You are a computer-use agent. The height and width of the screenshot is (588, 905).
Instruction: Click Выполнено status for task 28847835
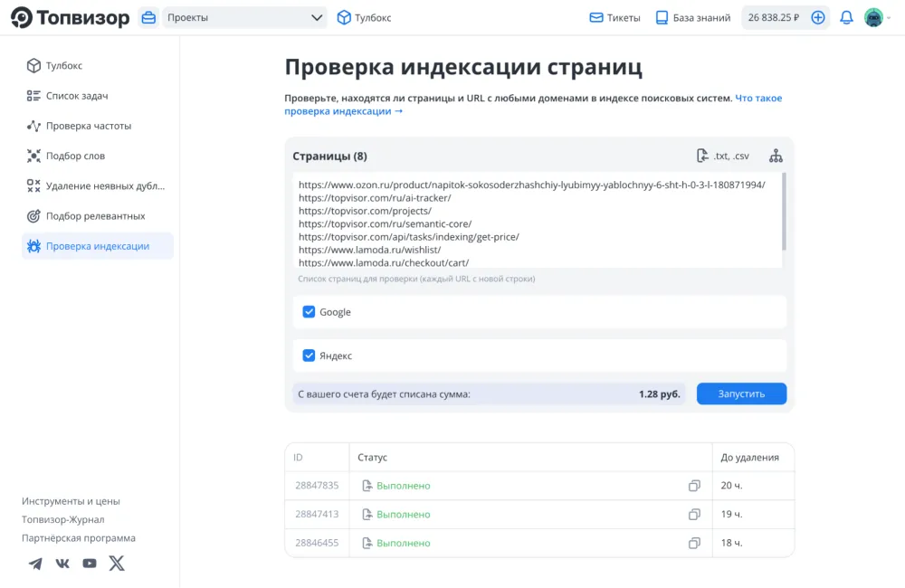(x=404, y=486)
